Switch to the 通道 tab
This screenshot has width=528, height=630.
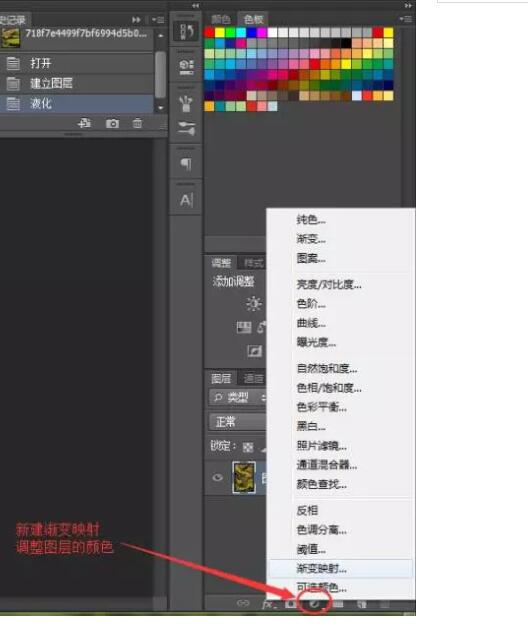click(x=254, y=378)
